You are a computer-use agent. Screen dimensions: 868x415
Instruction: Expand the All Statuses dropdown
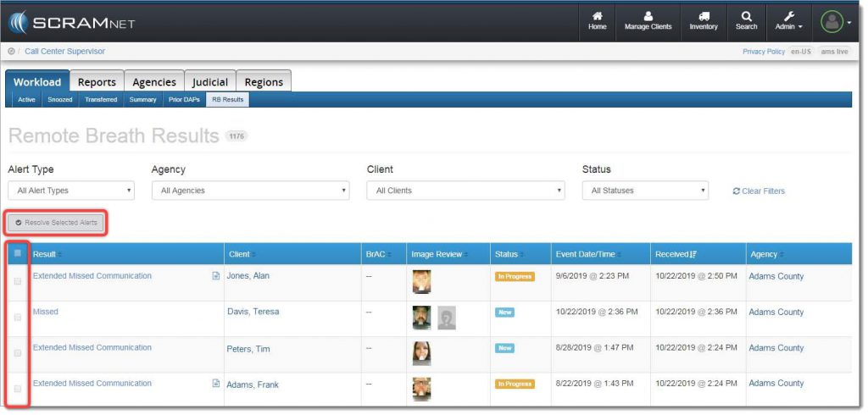click(645, 191)
